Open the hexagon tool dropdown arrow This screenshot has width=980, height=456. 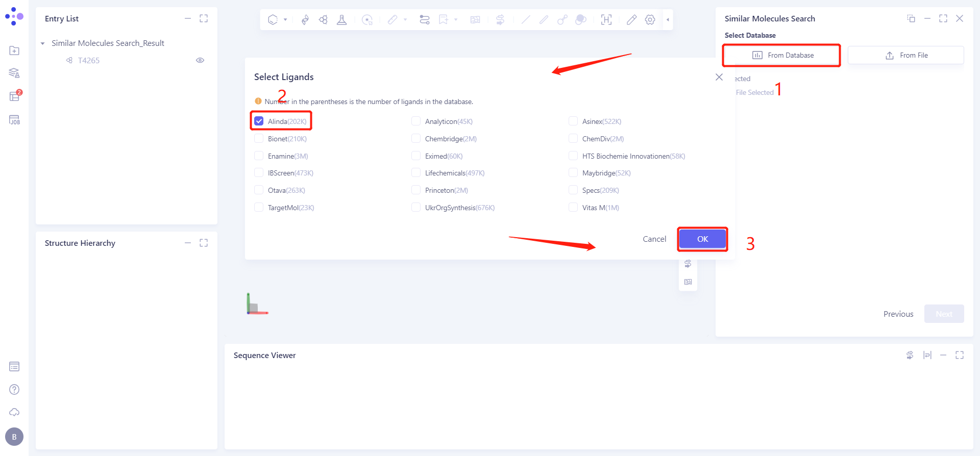click(x=285, y=20)
